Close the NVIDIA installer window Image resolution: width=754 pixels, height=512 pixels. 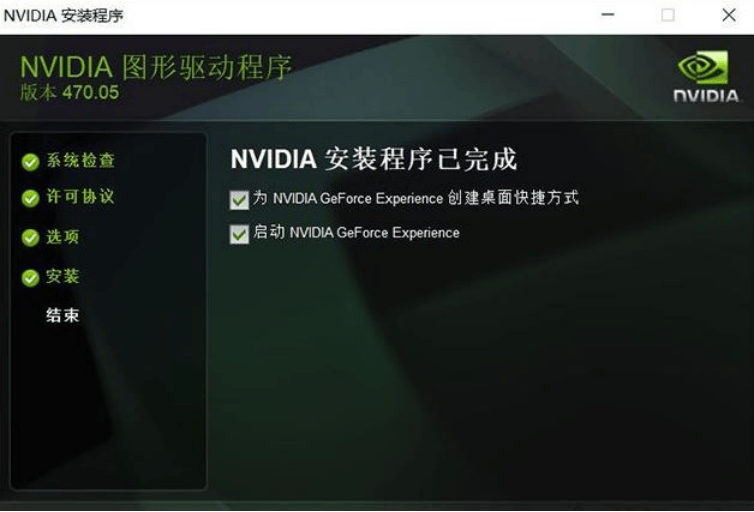point(729,15)
